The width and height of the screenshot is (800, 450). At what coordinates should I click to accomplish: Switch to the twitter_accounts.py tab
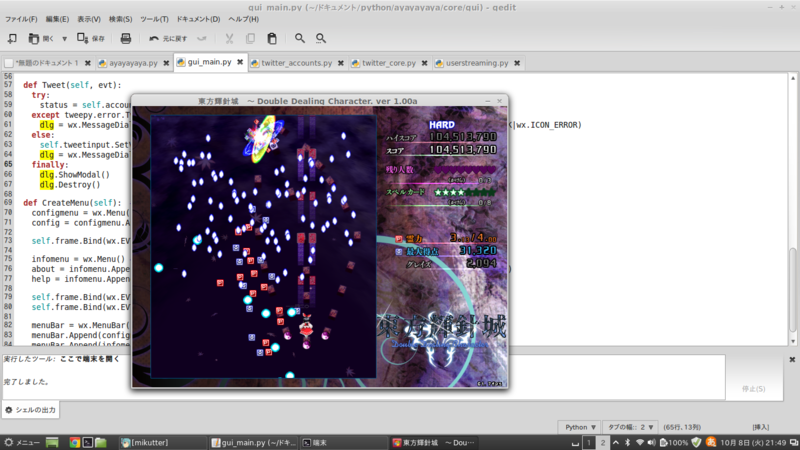coord(296,63)
